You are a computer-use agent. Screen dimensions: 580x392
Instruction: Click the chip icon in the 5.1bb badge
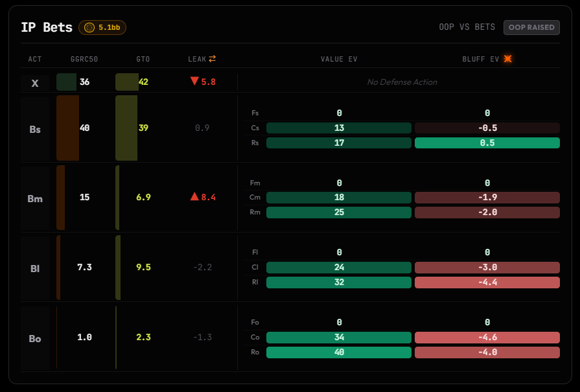tap(89, 27)
